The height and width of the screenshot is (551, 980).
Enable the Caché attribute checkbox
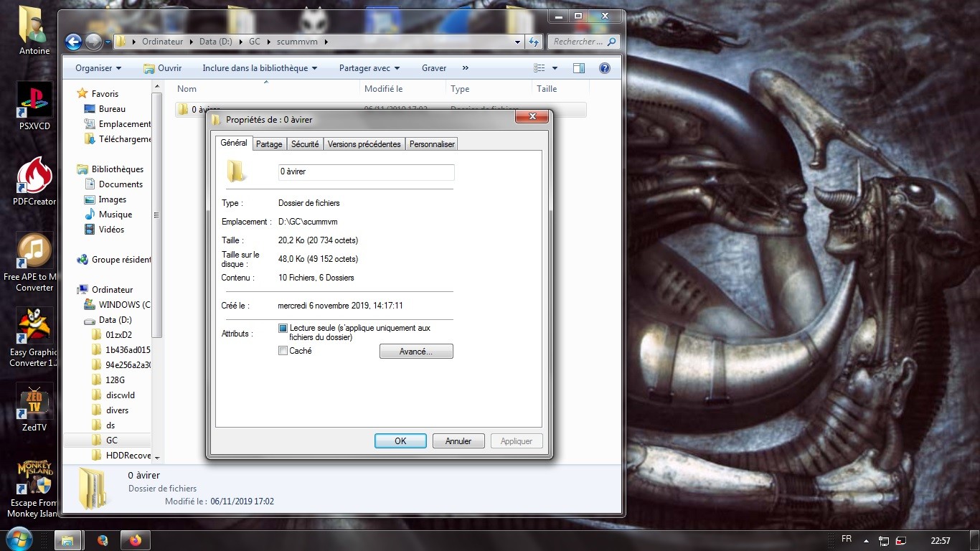pyautogui.click(x=283, y=351)
